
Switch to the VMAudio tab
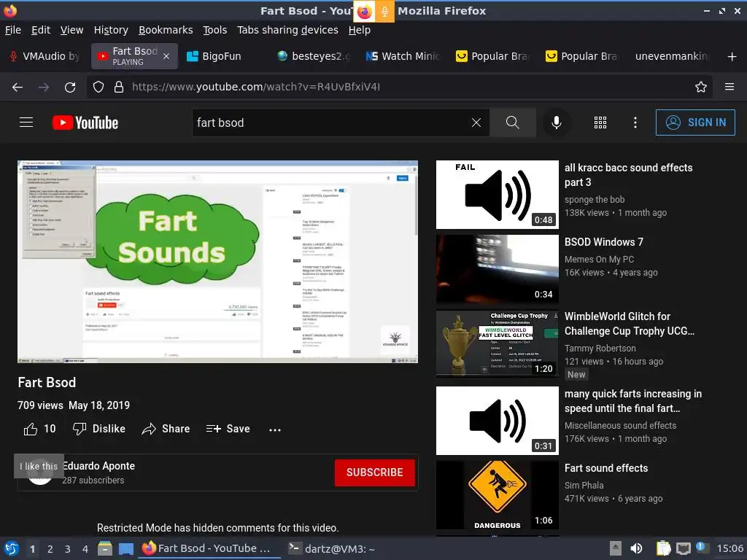[45, 56]
